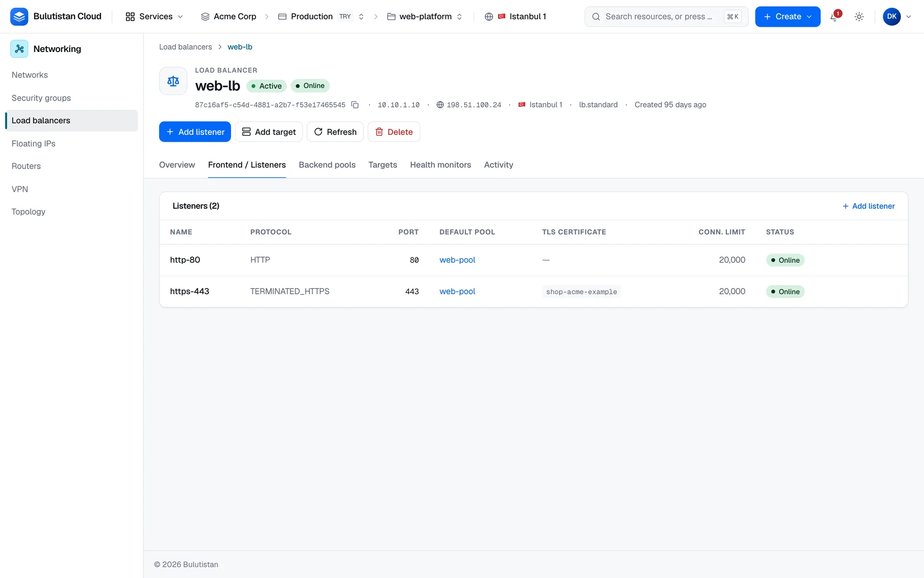Click the NAME column header
Image resolution: width=924 pixels, height=578 pixels.
181,232
